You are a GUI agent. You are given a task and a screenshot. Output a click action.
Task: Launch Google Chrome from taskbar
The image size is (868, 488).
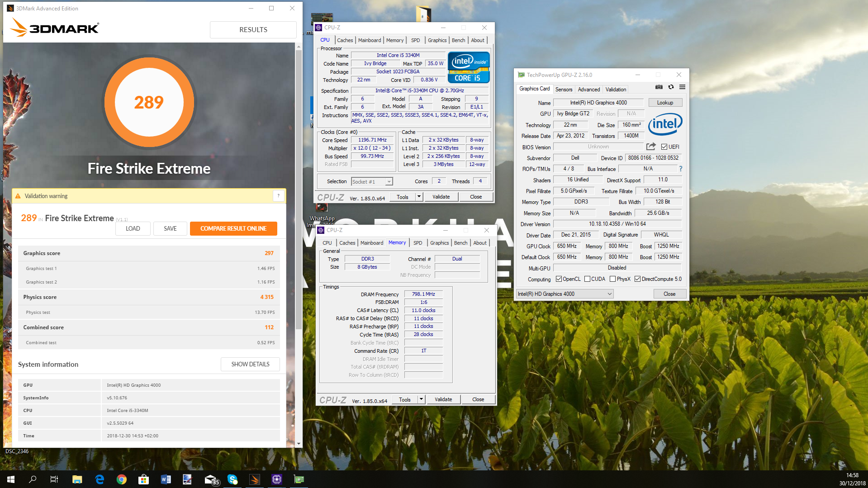click(122, 479)
